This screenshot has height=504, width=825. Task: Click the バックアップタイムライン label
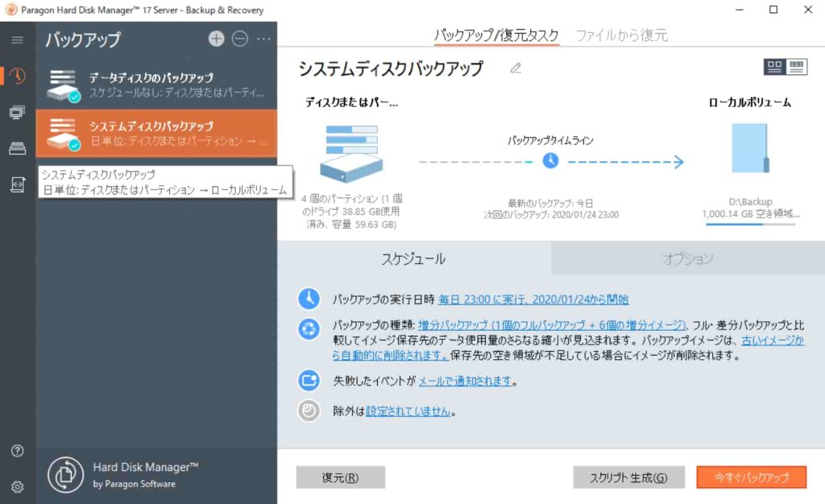550,140
